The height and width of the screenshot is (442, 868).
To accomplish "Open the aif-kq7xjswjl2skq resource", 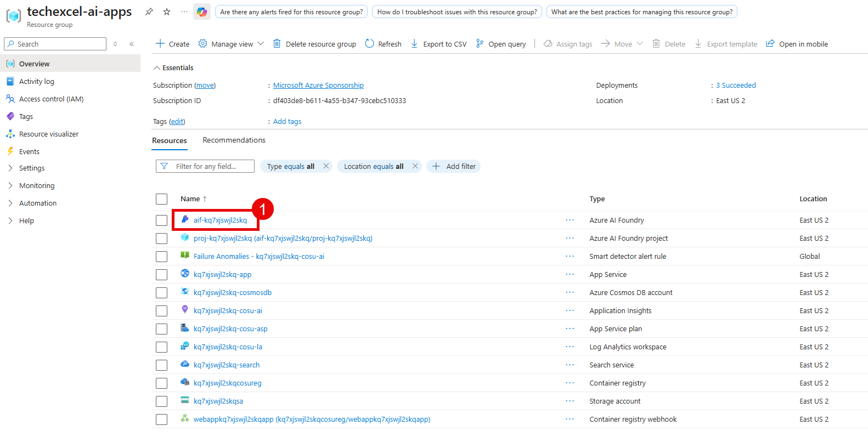I will [x=220, y=220].
